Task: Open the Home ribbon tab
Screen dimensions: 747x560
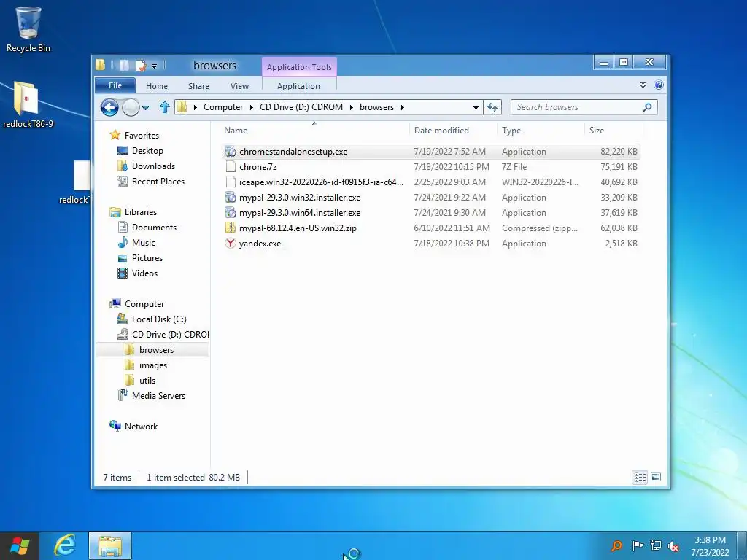Action: 157,86
